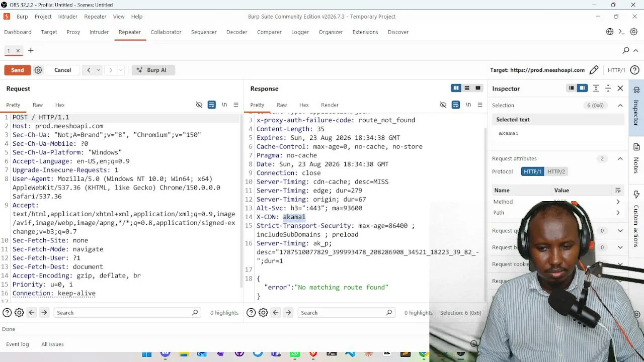This screenshot has width=644, height=362.
Task: Show the Render view of Response
Action: click(x=330, y=105)
